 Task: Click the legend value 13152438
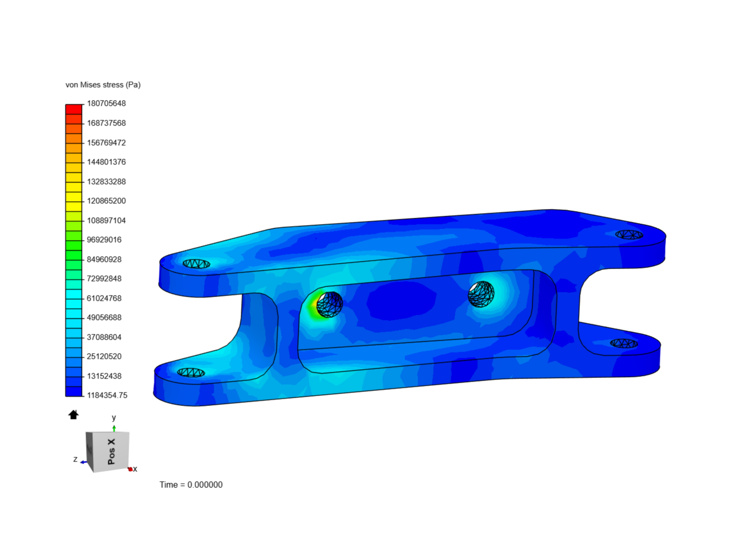click(x=104, y=376)
